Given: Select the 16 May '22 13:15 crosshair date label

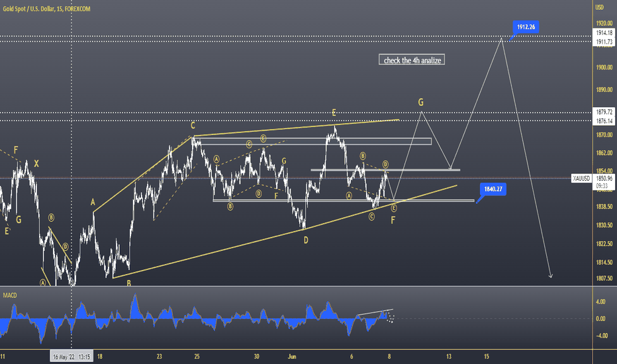Looking at the screenshot, I should (x=71, y=357).
